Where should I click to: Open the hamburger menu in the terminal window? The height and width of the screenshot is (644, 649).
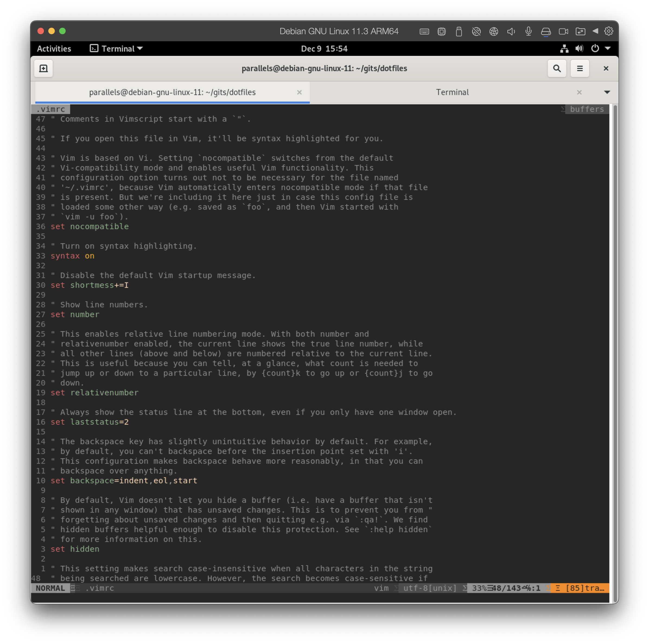point(580,68)
